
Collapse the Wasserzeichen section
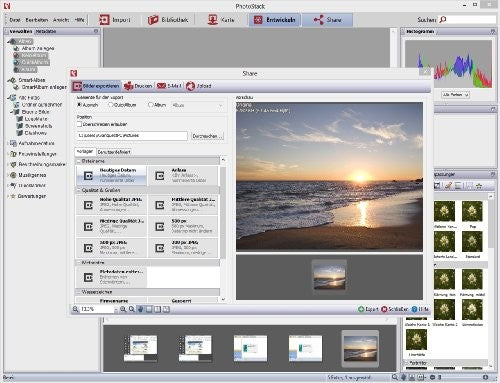[79, 292]
